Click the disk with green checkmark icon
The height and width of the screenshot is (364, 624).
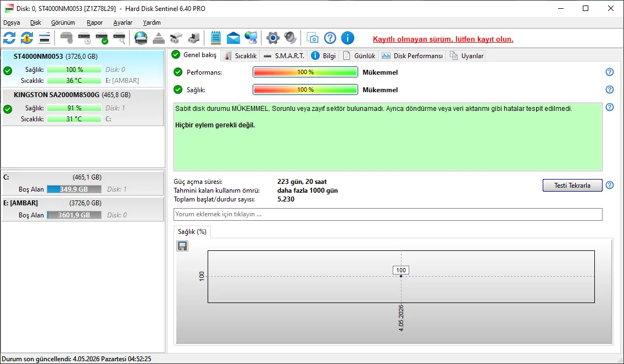tap(102, 38)
